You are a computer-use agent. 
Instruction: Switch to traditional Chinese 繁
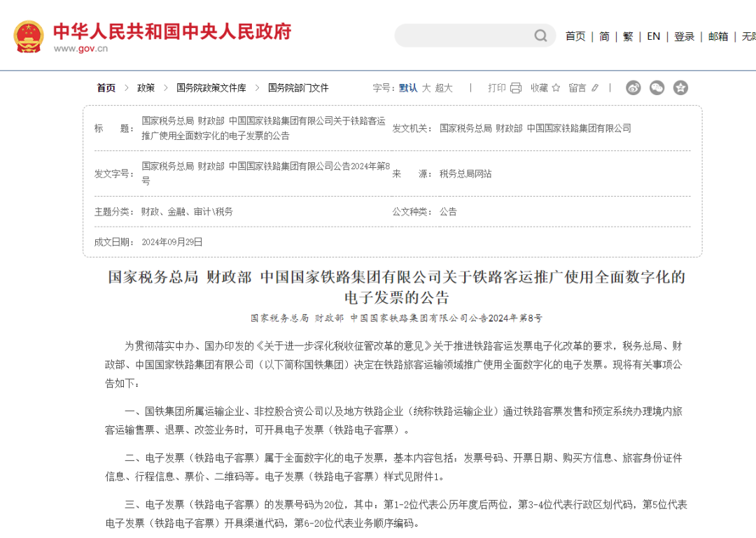coord(628,36)
